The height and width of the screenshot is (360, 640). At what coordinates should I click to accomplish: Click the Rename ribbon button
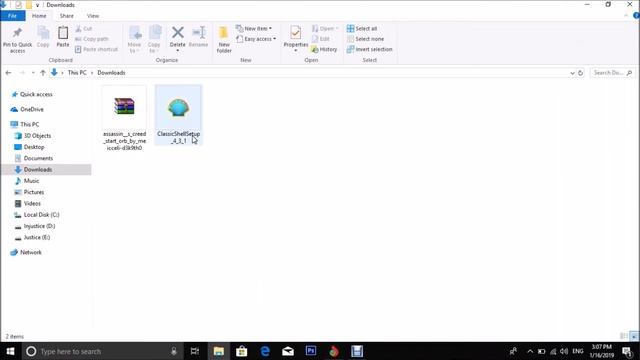[x=198, y=37]
